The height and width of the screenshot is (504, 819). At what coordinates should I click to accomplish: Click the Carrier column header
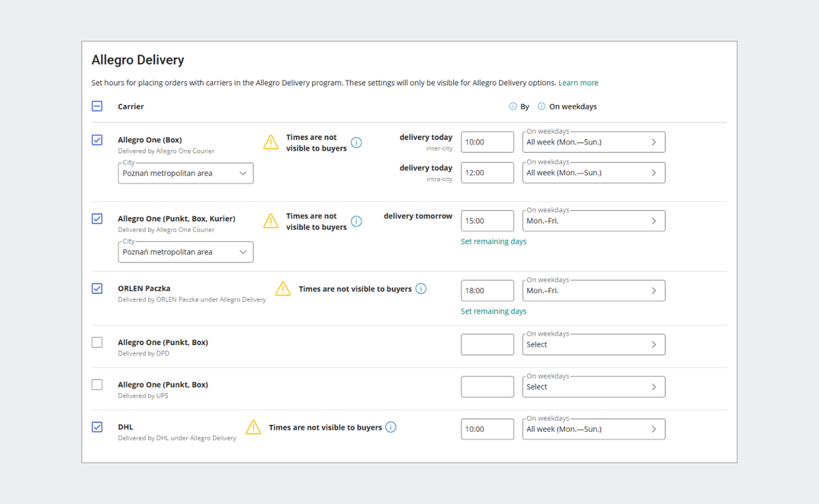pos(131,106)
